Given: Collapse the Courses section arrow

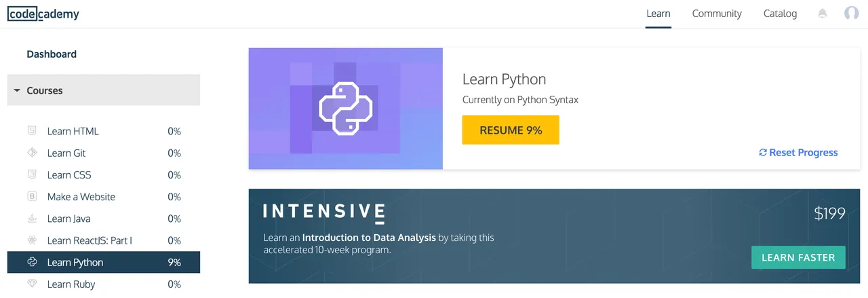Looking at the screenshot, I should coord(17,90).
